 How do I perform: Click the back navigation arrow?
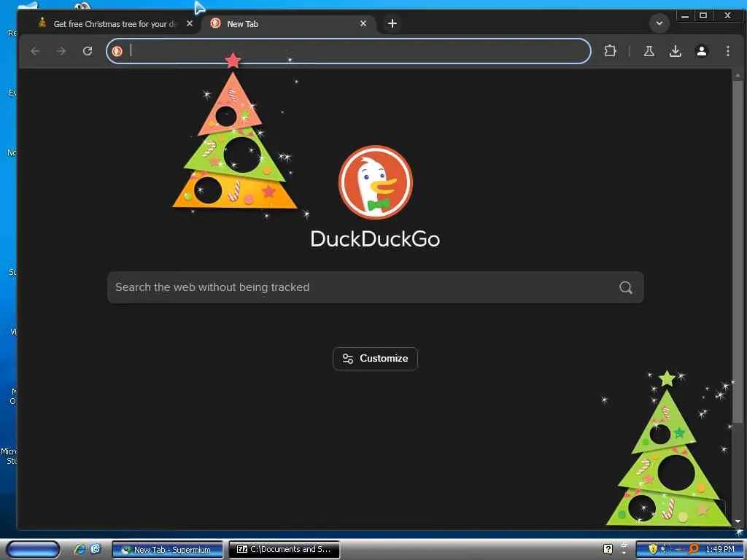[x=35, y=51]
